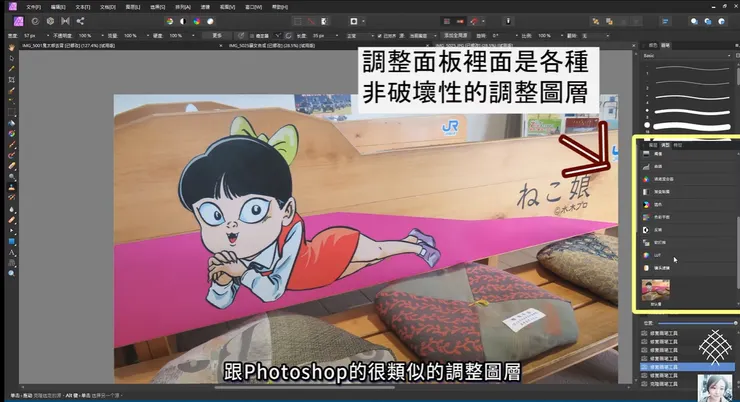Open the Basic brush category dropdown

click(x=687, y=56)
